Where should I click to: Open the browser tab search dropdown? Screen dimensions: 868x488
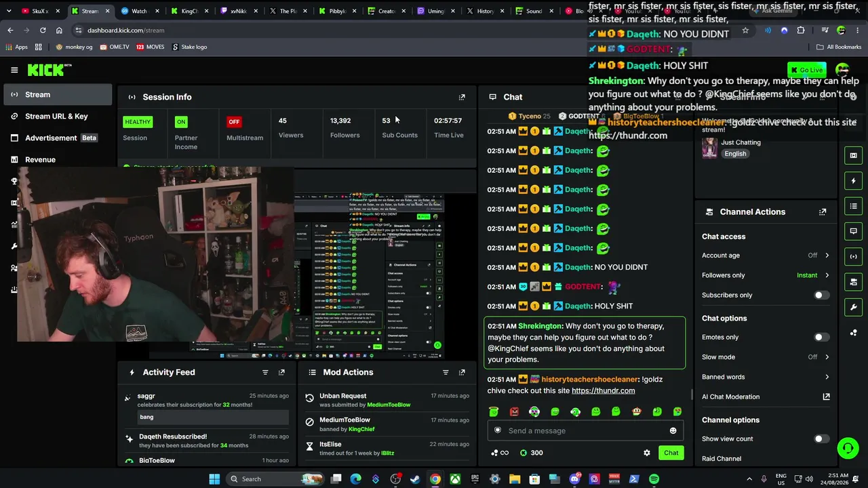(9, 12)
